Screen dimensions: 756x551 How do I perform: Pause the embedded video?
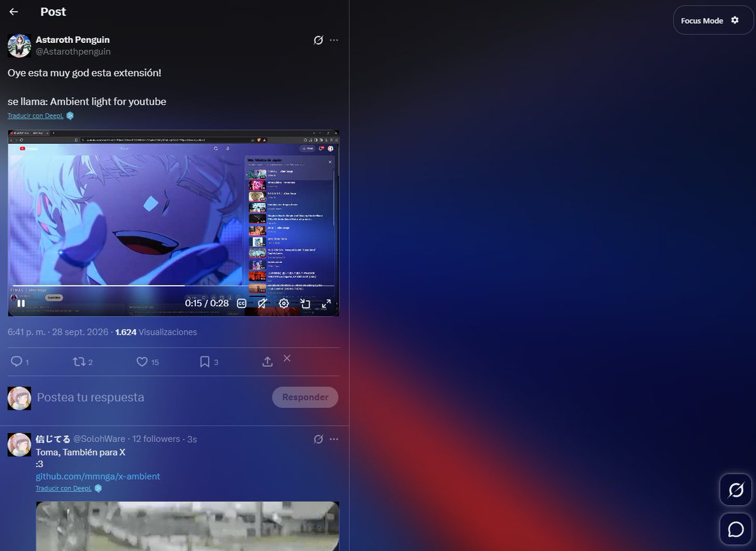click(21, 303)
